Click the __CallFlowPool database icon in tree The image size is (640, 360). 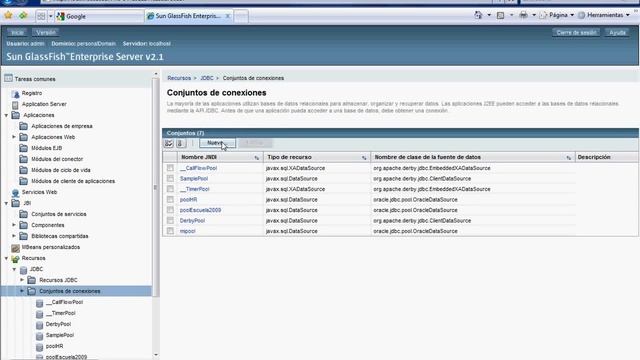40,302
